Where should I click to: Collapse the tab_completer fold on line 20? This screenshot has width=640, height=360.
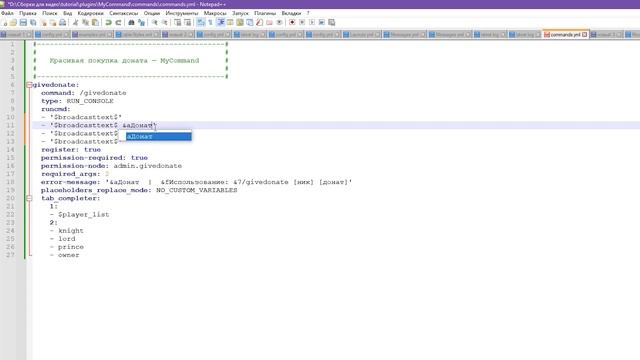click(29, 198)
